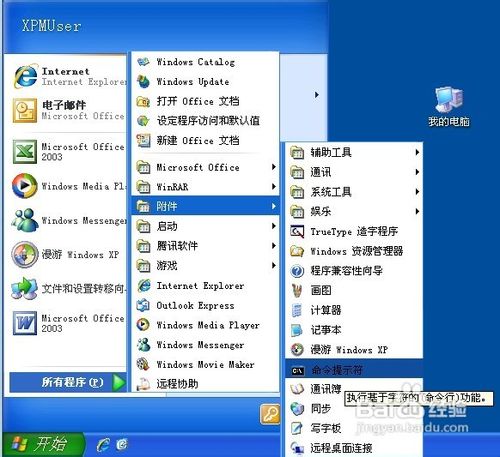Open Windows Media Player in left pane
The image size is (500, 457).
24,186
